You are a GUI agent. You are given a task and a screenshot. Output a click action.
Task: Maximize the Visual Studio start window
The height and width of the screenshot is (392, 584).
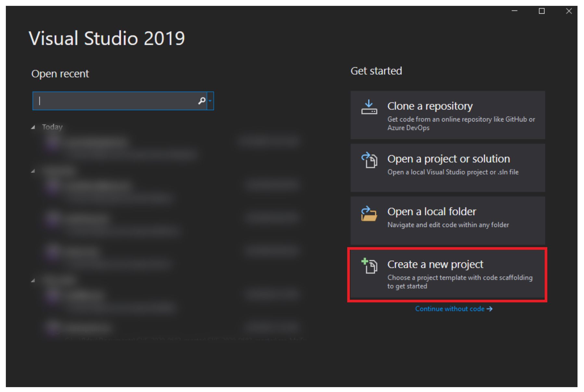(541, 11)
